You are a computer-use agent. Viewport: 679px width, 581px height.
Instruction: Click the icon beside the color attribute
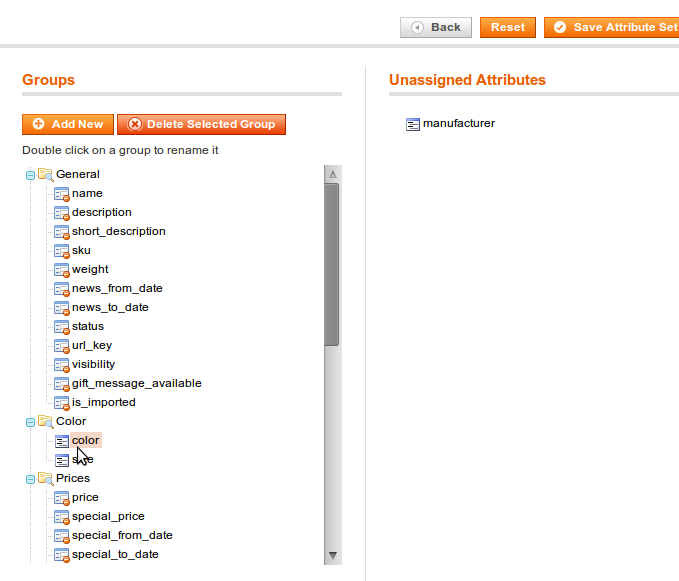click(x=61, y=440)
